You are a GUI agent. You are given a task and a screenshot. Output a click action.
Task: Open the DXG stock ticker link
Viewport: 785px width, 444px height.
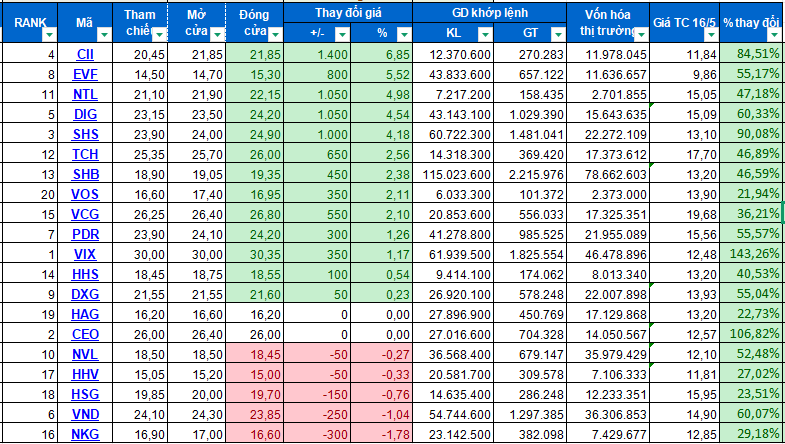point(85,294)
